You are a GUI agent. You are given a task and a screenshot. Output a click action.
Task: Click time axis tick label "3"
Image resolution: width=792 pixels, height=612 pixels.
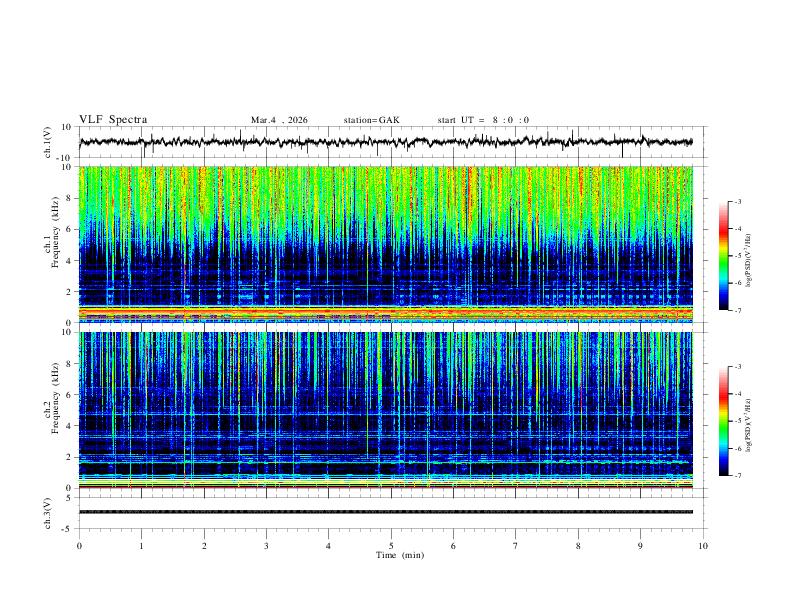point(266,546)
